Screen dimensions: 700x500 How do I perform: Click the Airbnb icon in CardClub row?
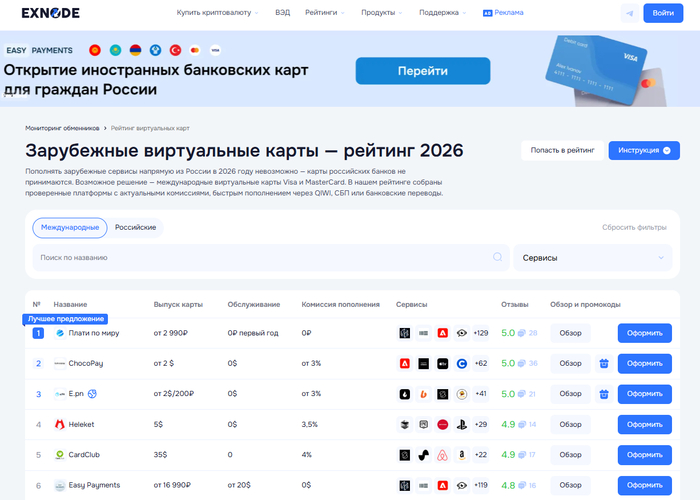(x=442, y=455)
